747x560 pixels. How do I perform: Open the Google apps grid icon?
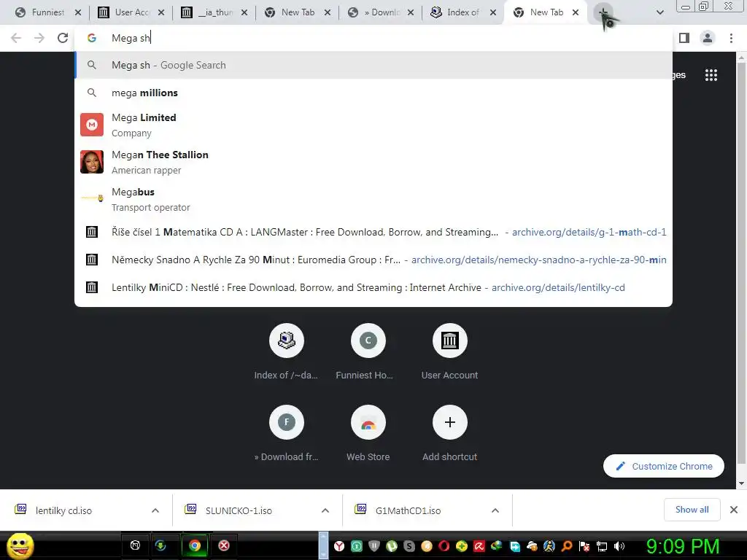[x=711, y=75]
